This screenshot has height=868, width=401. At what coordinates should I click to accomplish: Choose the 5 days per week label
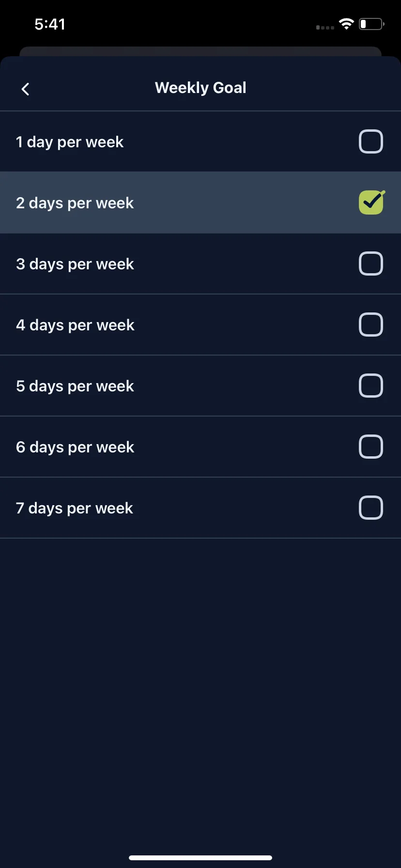75,387
